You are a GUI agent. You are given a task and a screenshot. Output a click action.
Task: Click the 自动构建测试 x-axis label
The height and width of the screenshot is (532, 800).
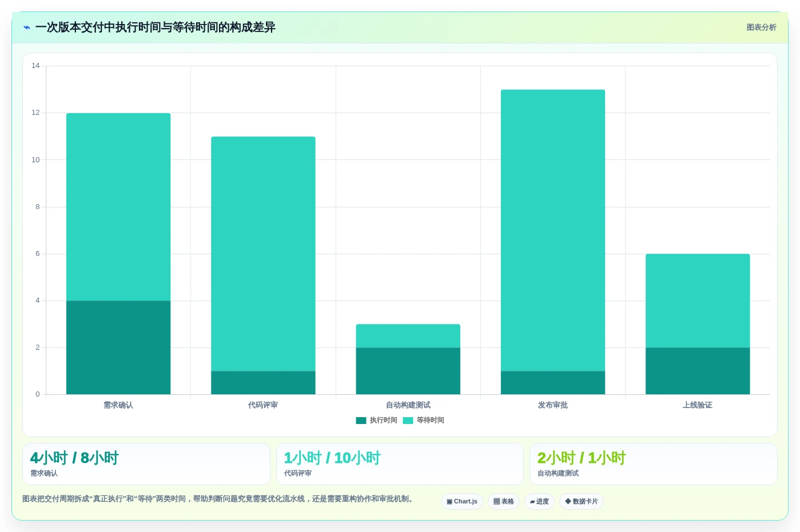(x=408, y=405)
